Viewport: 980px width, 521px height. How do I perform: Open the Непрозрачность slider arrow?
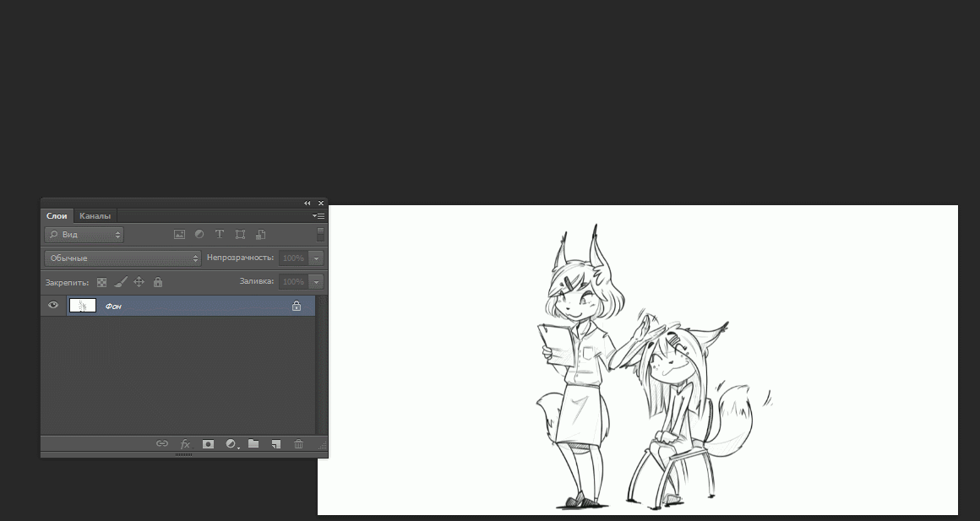click(x=316, y=258)
